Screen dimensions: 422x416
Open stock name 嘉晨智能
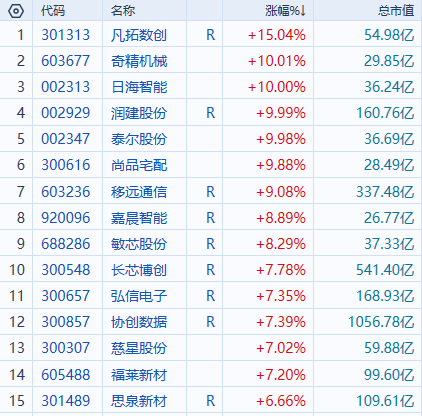139,218
